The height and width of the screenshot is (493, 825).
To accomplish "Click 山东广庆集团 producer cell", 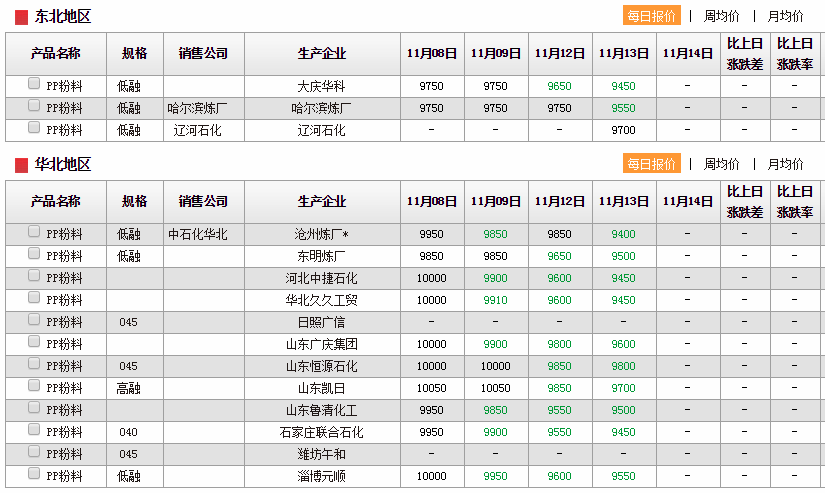I will coord(321,344).
